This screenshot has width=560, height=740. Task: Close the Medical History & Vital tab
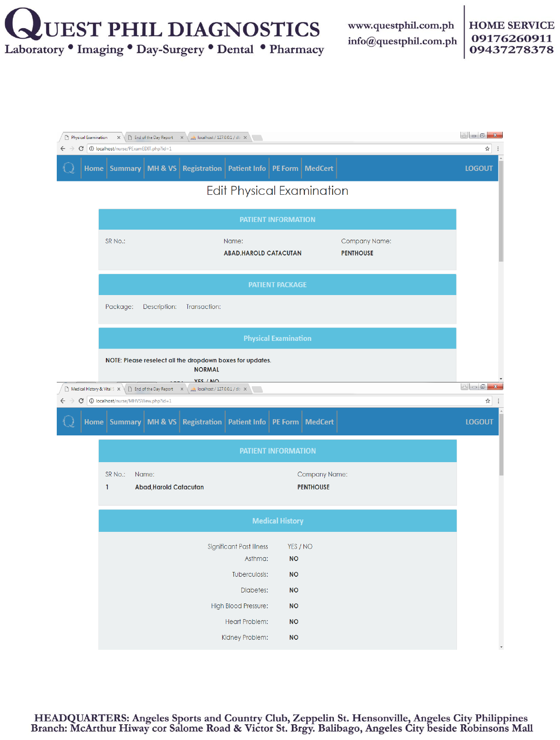point(119,389)
